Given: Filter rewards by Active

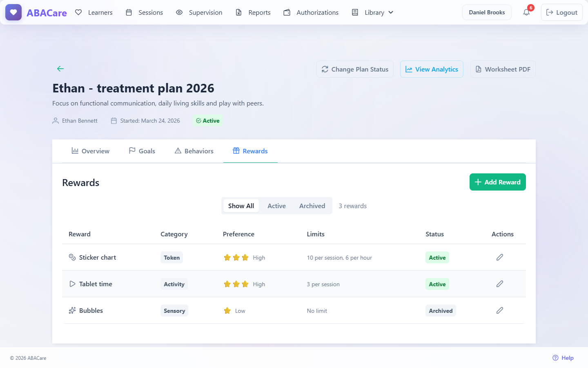Looking at the screenshot, I should pyautogui.click(x=276, y=206).
